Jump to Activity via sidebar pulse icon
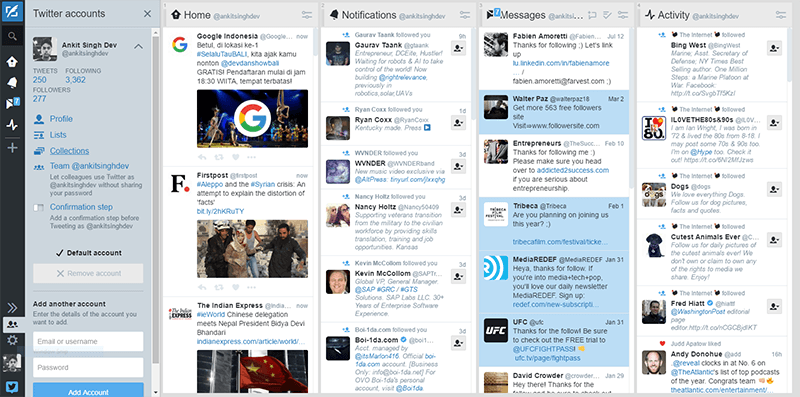Screen dimensions: 800x397 point(12,125)
